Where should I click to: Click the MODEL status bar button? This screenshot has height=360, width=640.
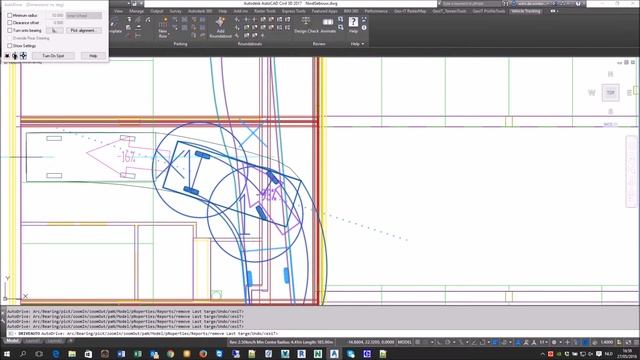tap(405, 342)
